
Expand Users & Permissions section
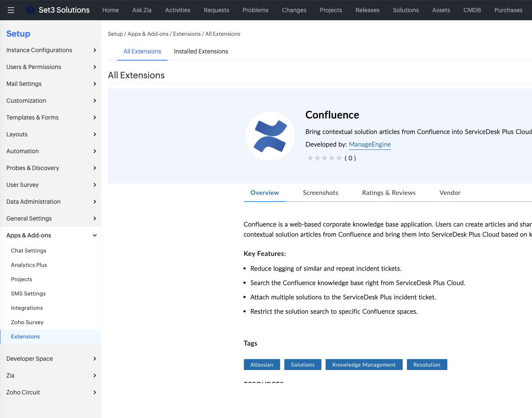51,67
